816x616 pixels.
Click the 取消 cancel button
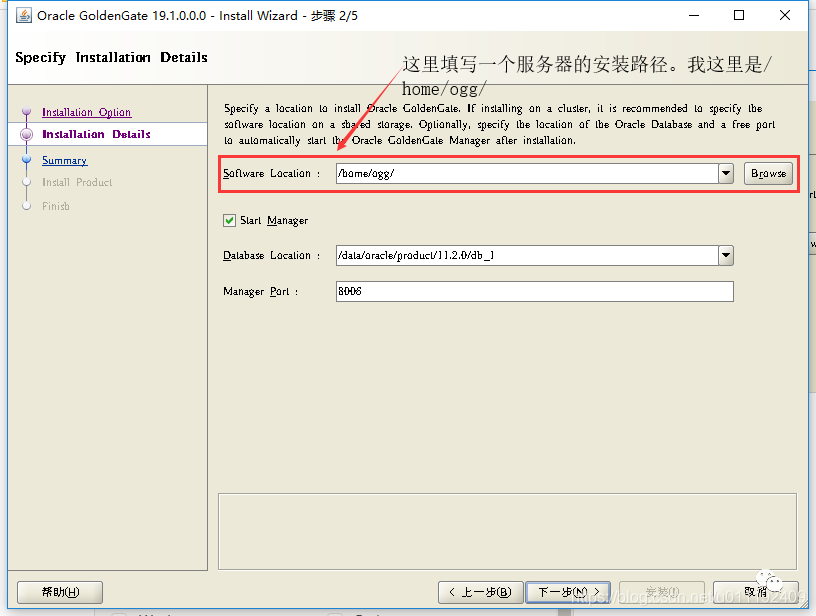[756, 592]
